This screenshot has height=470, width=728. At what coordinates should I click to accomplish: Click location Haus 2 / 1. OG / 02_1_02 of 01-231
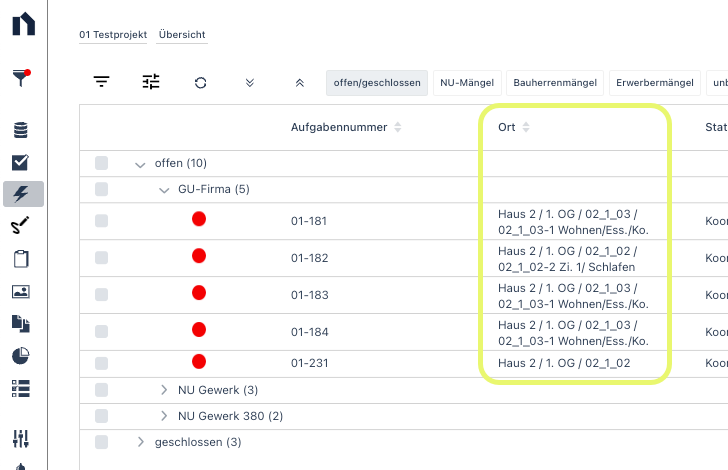click(564, 363)
